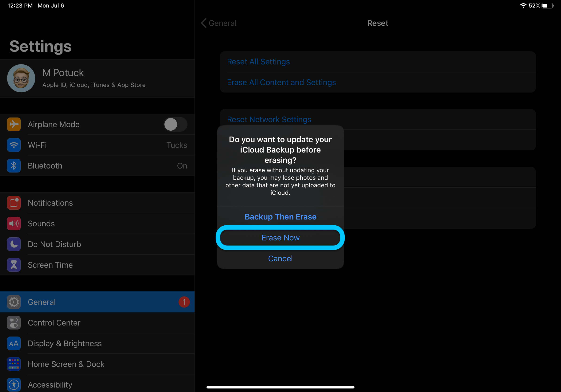Select the Airplane Mode airplane icon

[14, 124]
